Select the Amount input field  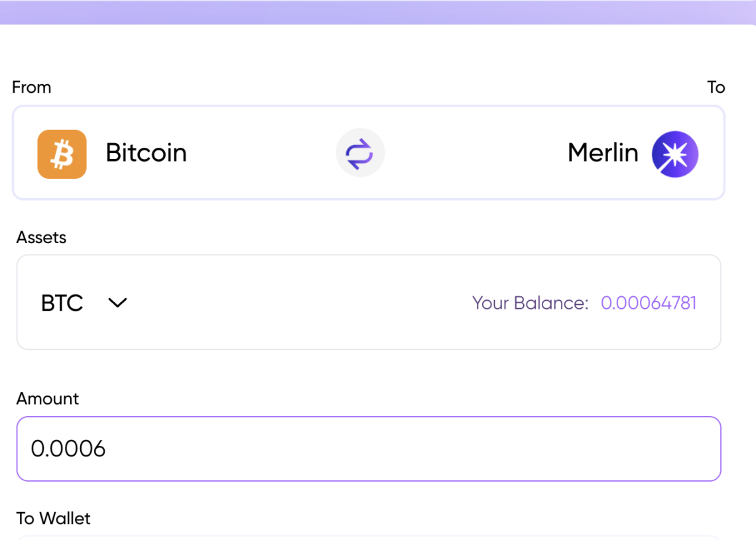(368, 449)
